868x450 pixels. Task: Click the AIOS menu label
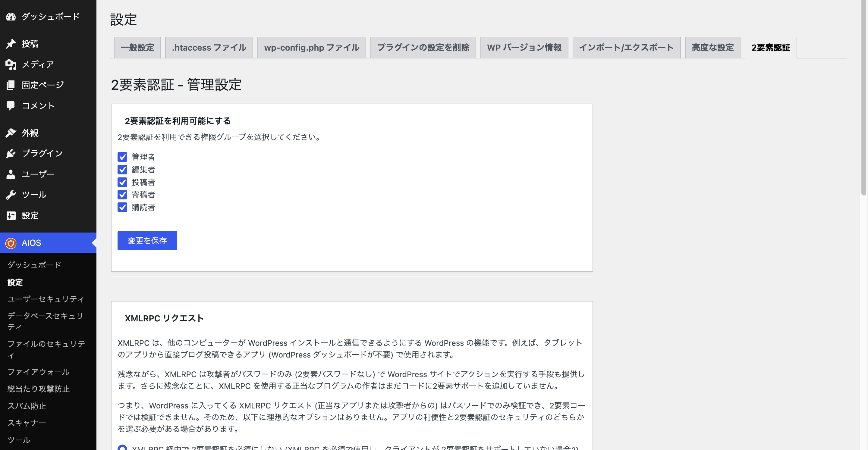coord(31,243)
